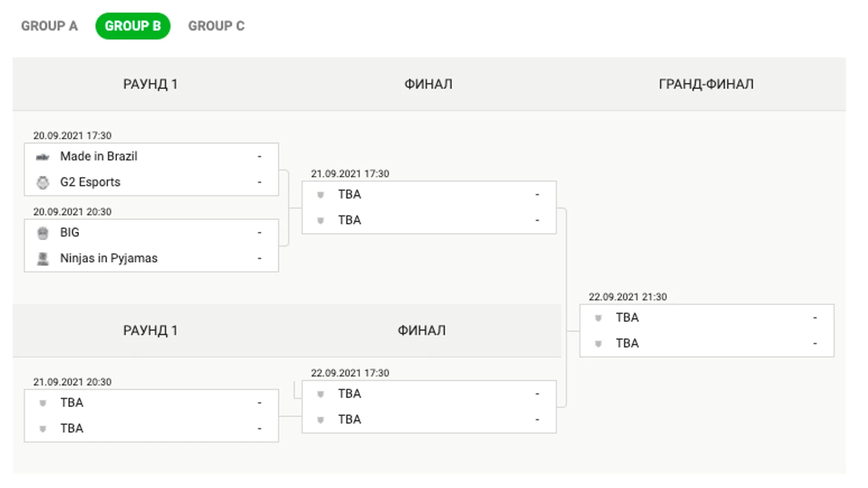The image size is (868, 488).
Task: Open the Group C tab
Action: [216, 26]
